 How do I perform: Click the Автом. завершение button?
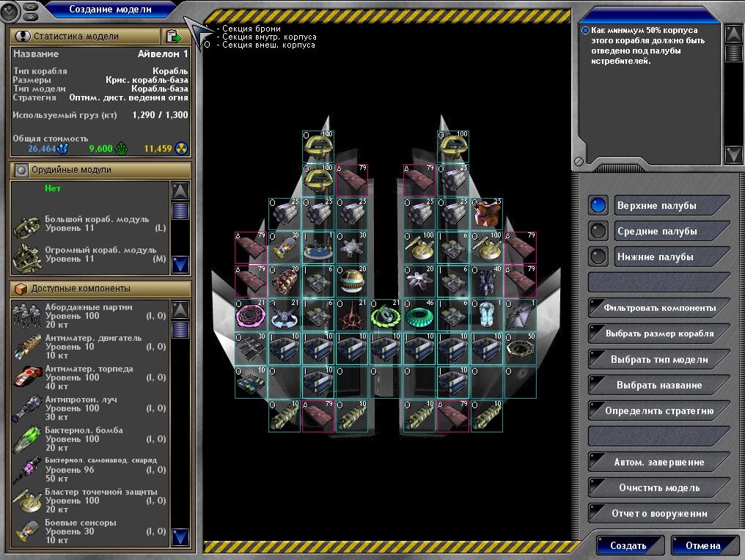658,463
